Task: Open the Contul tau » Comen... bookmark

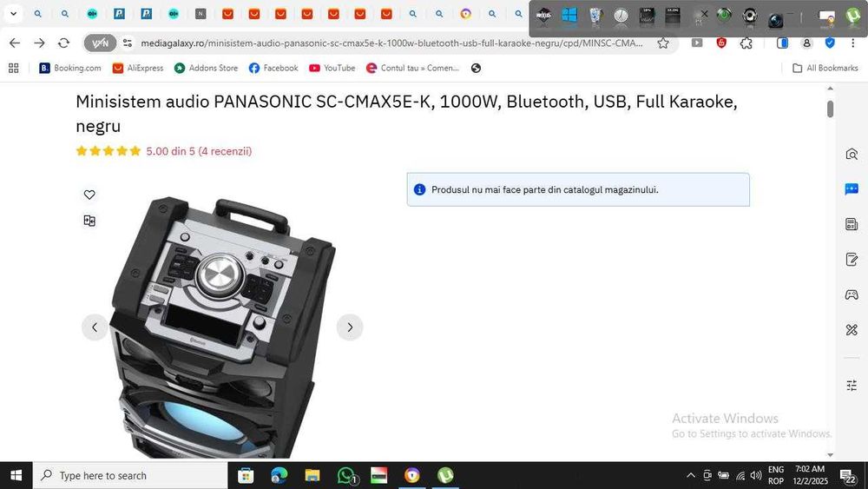Action: (x=412, y=68)
